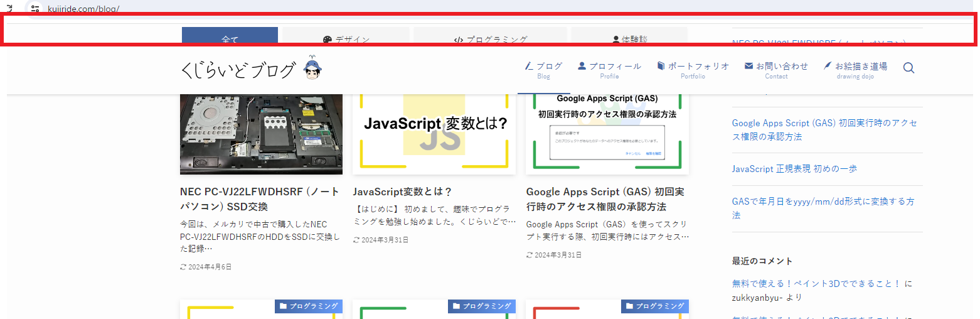This screenshot has height=319, width=980.
Task: Click プログラミング label on green-framed bottom card
Action: click(x=482, y=306)
